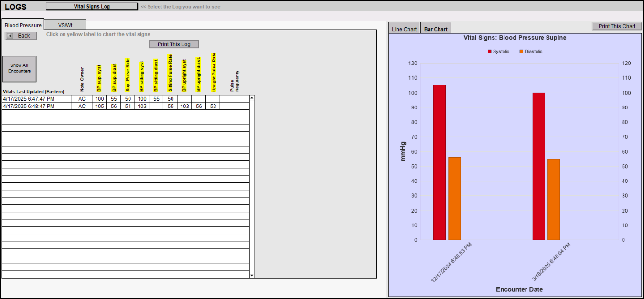Viewport: 644px width, 299px height.
Task: Select the Bar Chart tab
Action: pyautogui.click(x=436, y=29)
